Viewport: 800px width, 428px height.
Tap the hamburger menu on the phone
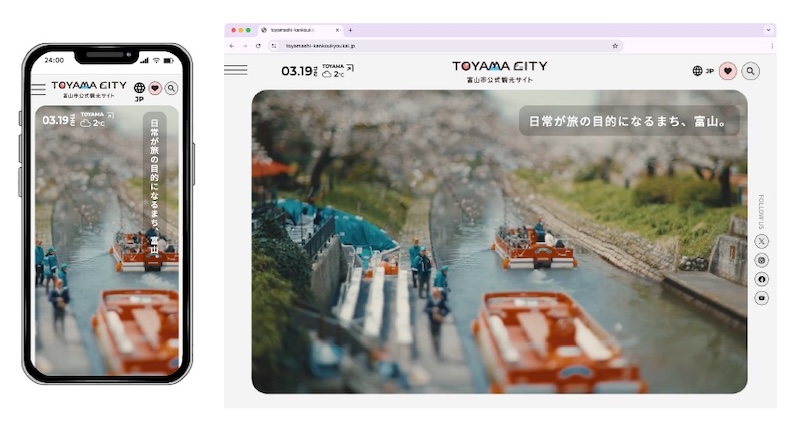[x=38, y=89]
